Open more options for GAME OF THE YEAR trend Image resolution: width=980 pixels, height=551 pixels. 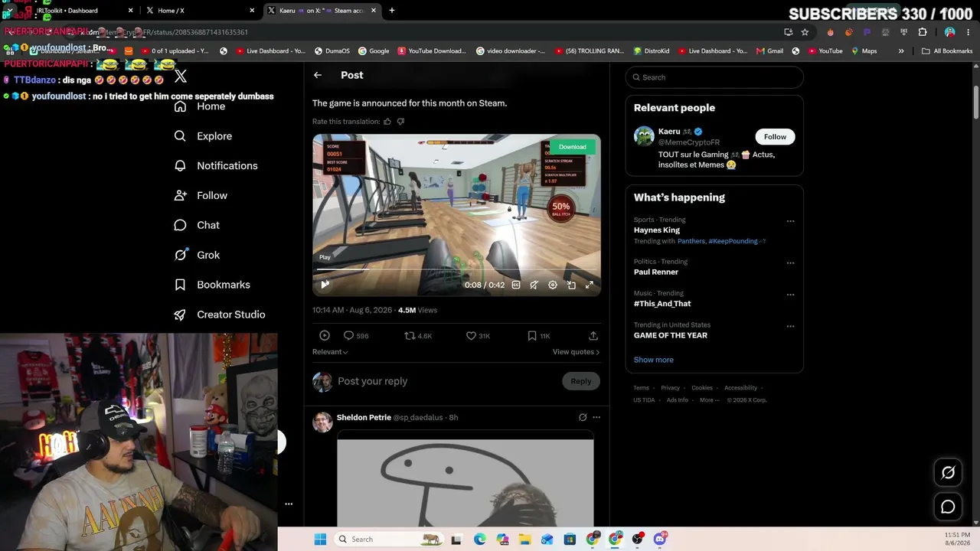(790, 326)
